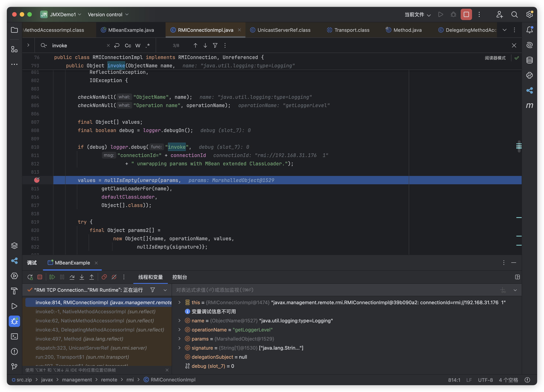Open the Database tool window icon

click(x=529, y=60)
